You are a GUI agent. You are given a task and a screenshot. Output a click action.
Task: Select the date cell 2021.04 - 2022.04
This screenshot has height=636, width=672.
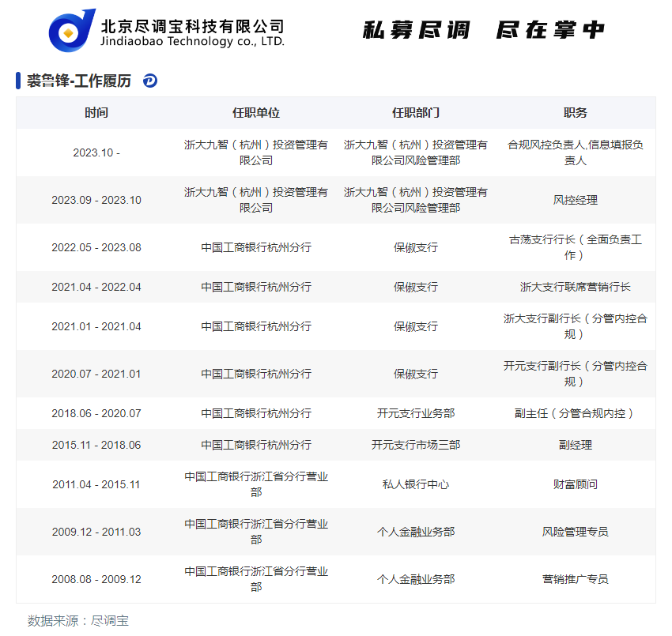(x=96, y=287)
